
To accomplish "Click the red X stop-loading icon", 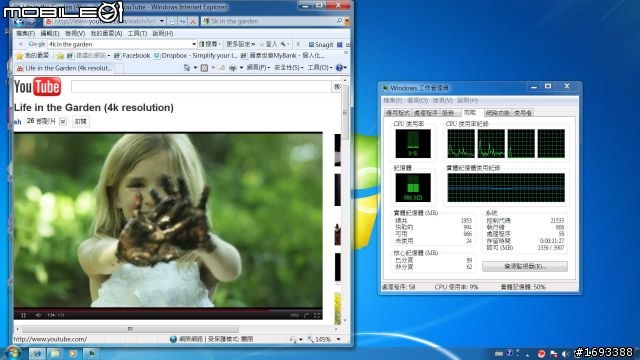I will coord(193,21).
